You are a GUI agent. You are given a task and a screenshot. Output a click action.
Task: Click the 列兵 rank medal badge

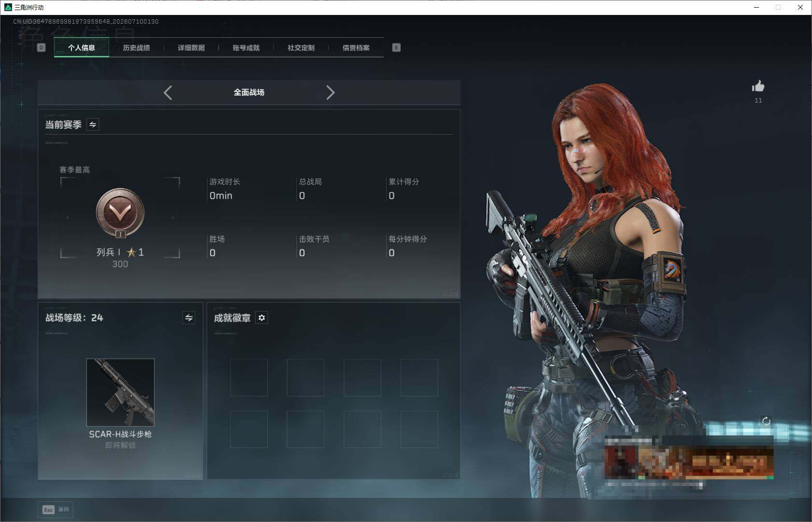click(120, 213)
